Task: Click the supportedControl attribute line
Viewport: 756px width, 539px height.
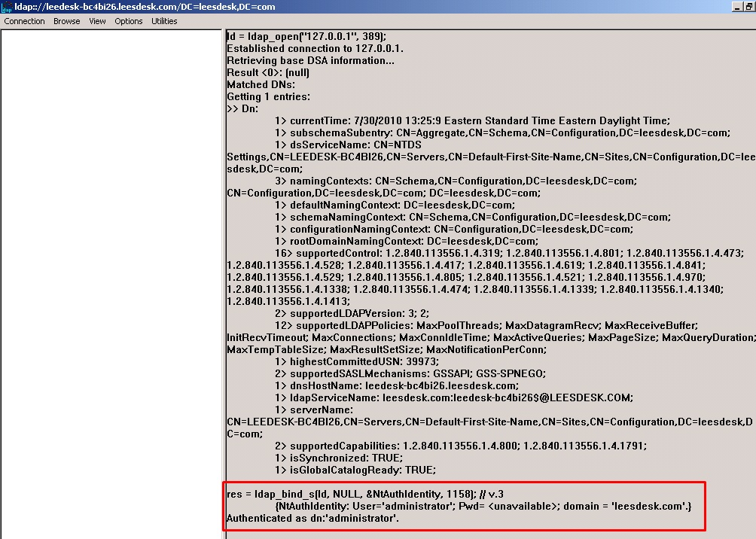Action: point(509,253)
